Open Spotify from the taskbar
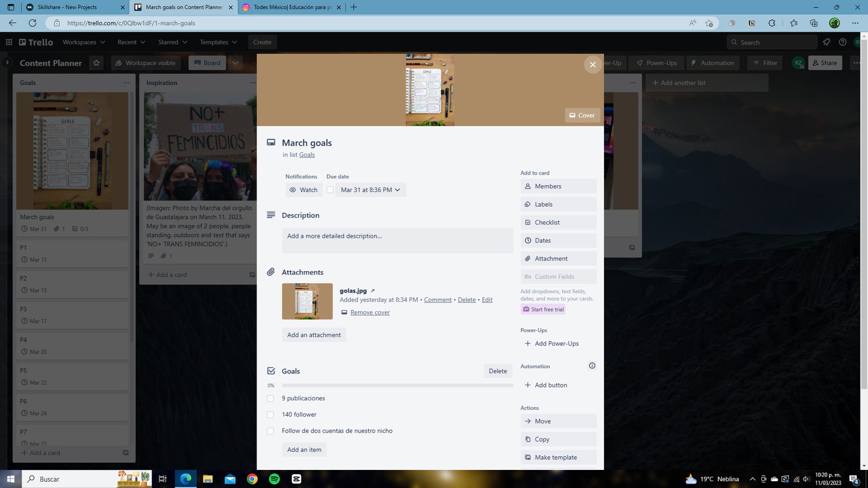The height and width of the screenshot is (488, 868). coord(274,479)
